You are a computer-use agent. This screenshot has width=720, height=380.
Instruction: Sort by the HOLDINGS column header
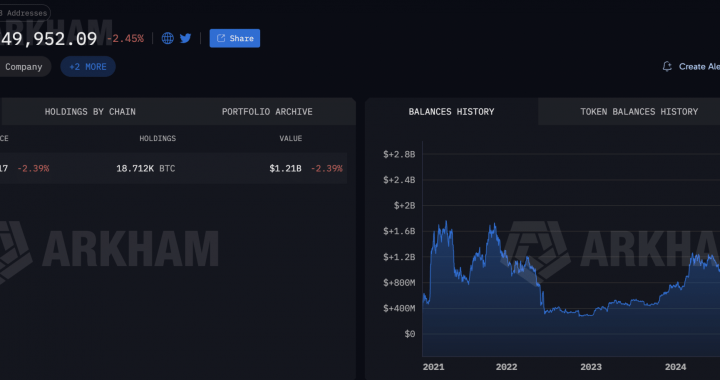pos(158,138)
